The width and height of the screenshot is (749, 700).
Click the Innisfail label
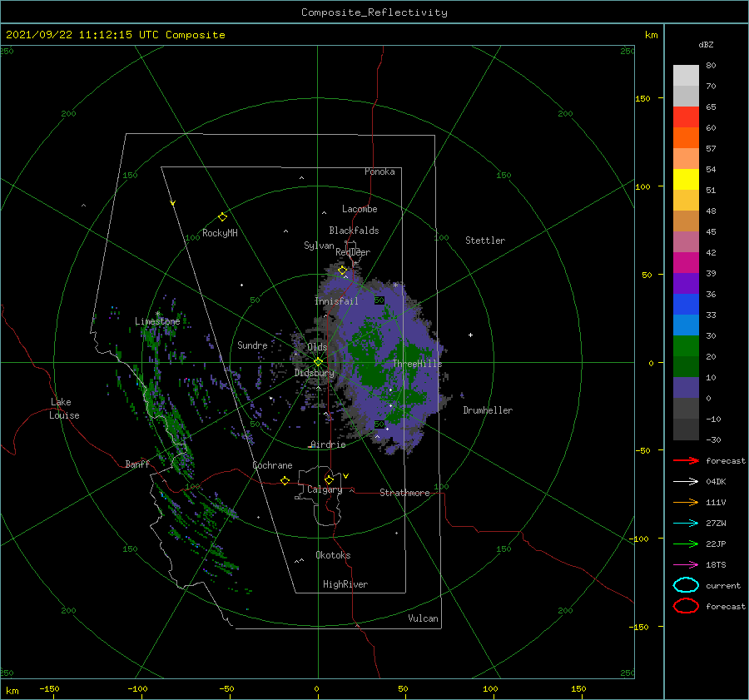coord(336,301)
